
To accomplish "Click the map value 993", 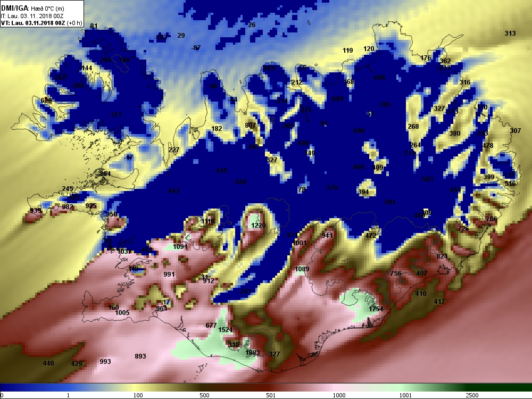I will click(x=105, y=361).
